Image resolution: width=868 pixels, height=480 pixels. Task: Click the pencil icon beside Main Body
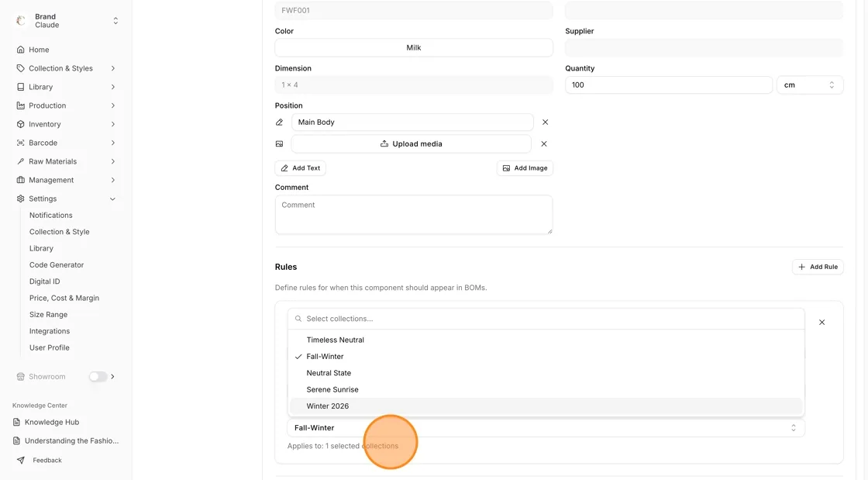280,123
